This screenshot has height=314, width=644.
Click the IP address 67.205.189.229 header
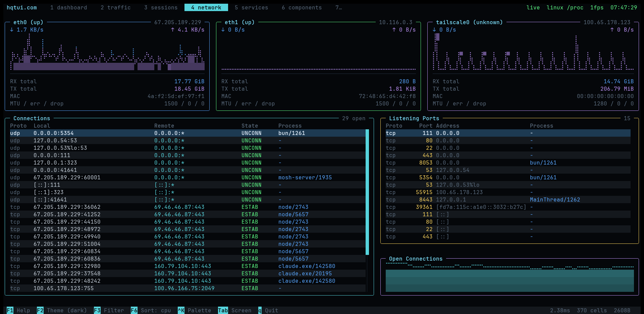[x=178, y=22]
